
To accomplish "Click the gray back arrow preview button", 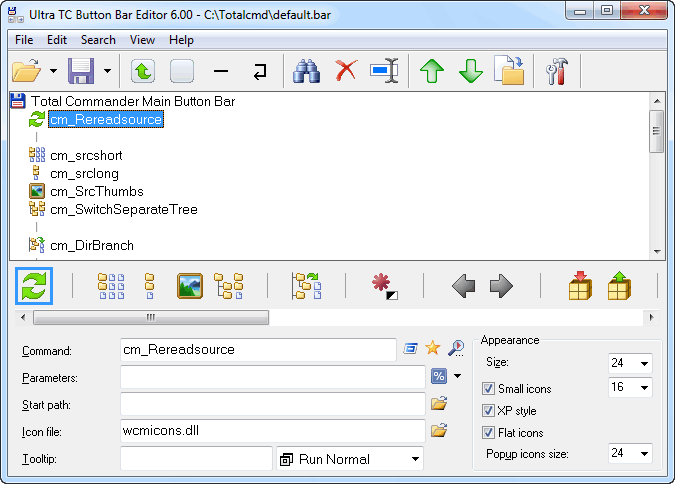I will [464, 286].
